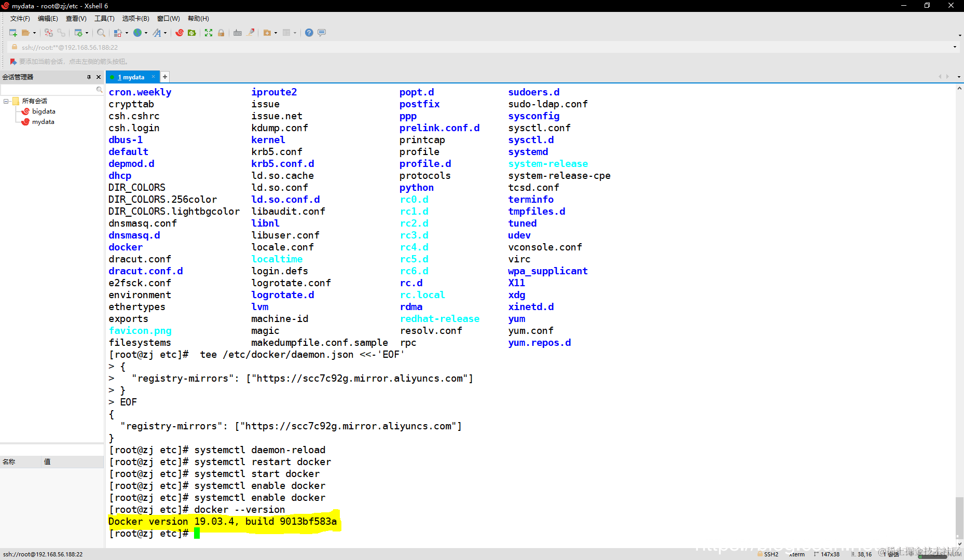Click the Highlight marker icon
Viewport: 964px width, 560px height.
(251, 33)
